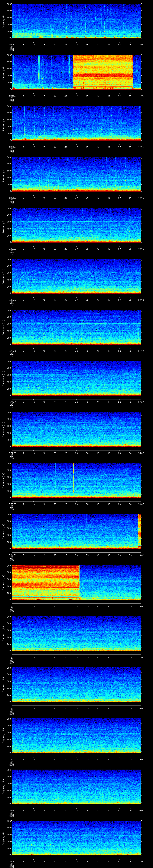Select the spectrogram panel starting at 15:18:00

click(76, 225)
